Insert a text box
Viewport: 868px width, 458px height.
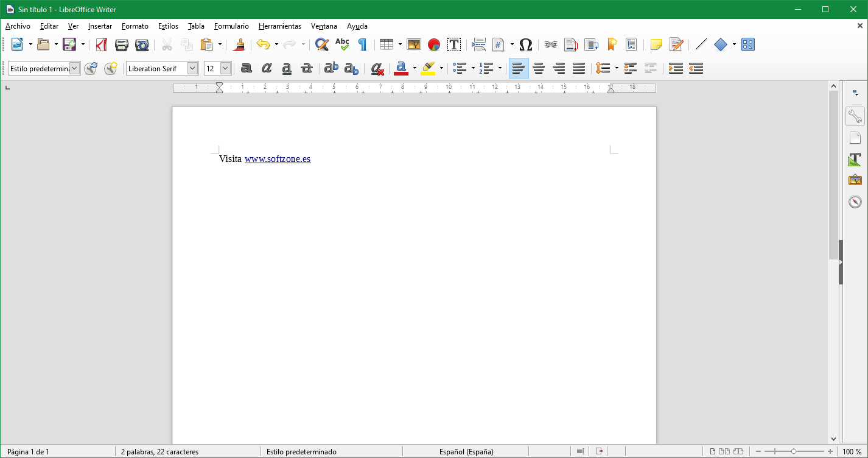pyautogui.click(x=454, y=44)
